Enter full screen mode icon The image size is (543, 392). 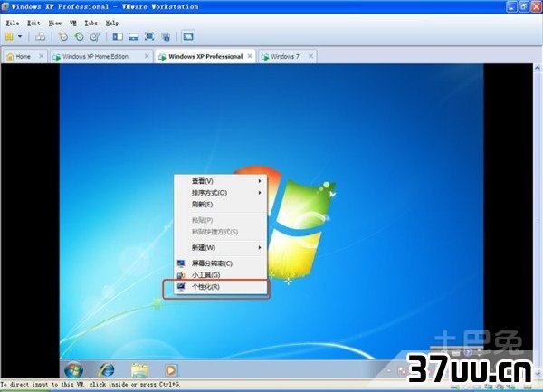(149, 36)
